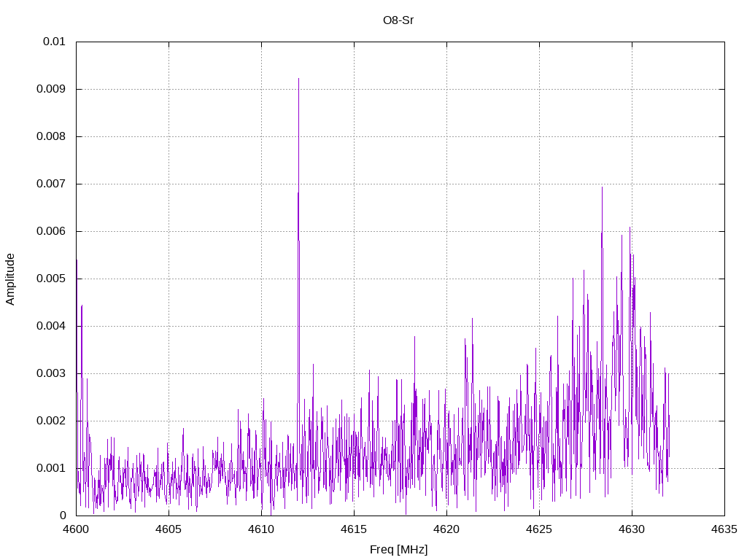Click the x-axis tick label 4605
Image resolution: width=747 pixels, height=560 pixels.
coord(169,529)
